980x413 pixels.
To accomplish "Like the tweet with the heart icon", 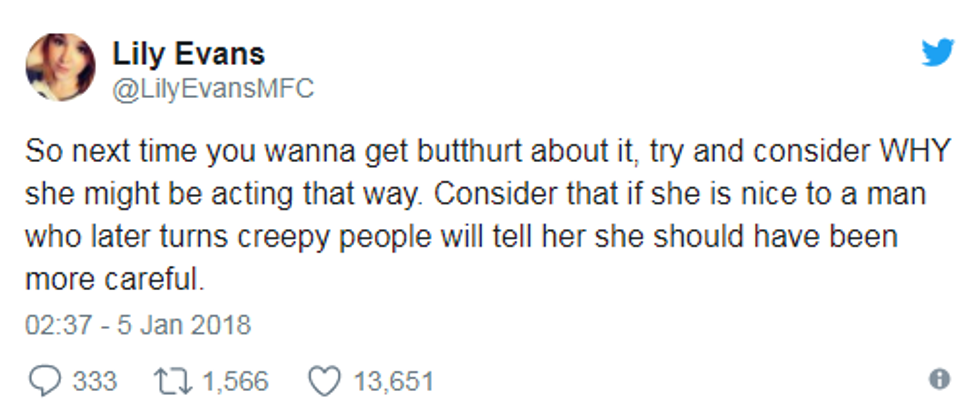I will pos(322,381).
